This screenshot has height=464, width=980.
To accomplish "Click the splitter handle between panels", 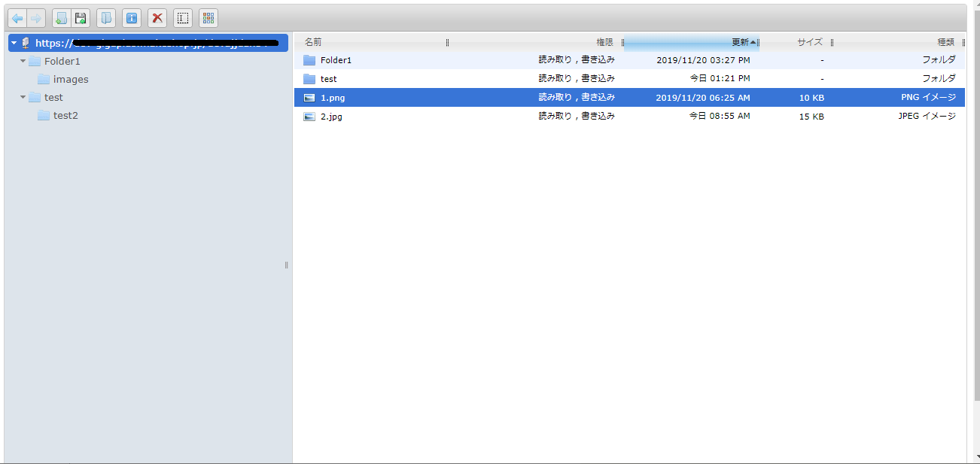I will tap(287, 265).
